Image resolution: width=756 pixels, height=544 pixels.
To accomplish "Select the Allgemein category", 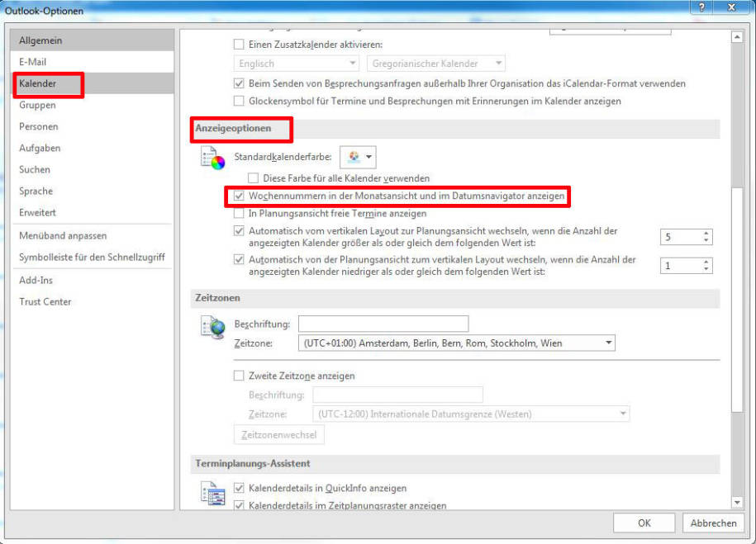I will click(x=92, y=40).
